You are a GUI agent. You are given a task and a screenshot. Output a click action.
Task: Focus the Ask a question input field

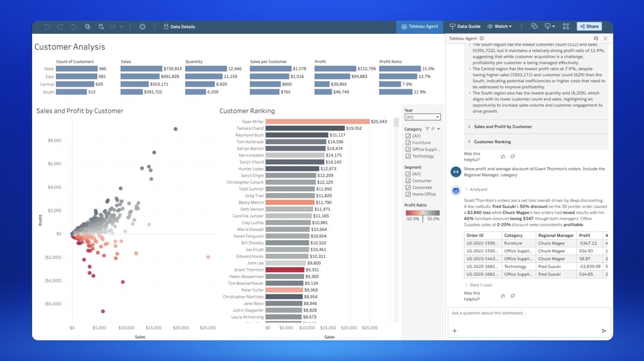529,313
